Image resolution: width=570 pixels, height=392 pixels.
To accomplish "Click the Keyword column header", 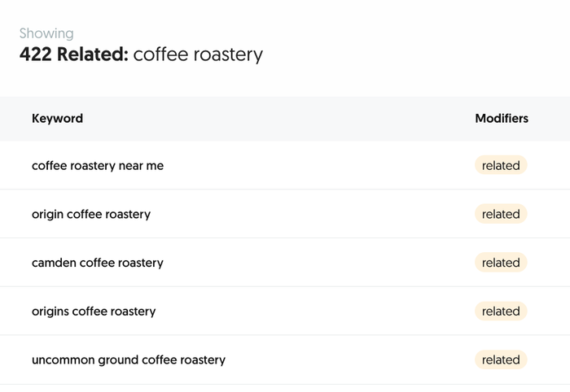I will [57, 118].
